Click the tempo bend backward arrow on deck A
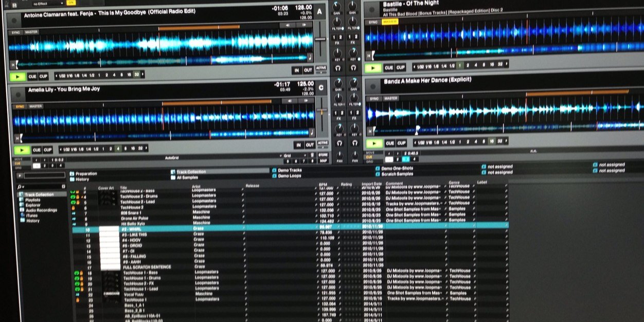644x322 pixels. (289, 25)
